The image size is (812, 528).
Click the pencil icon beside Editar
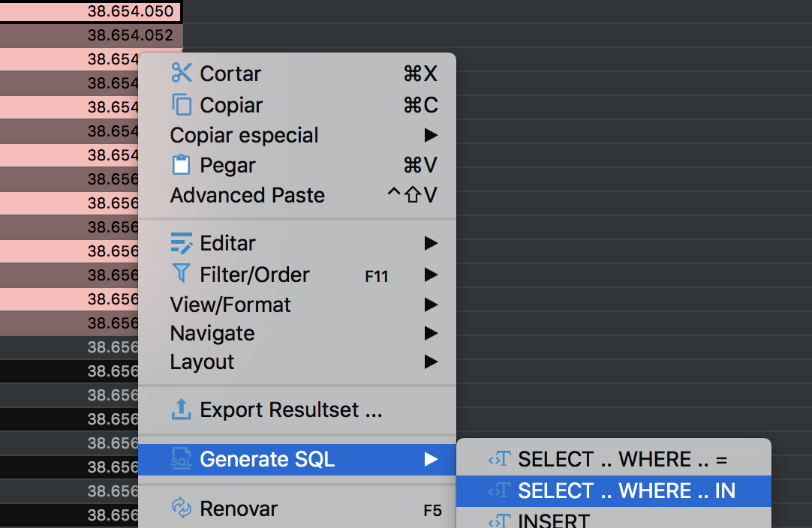pos(182,242)
